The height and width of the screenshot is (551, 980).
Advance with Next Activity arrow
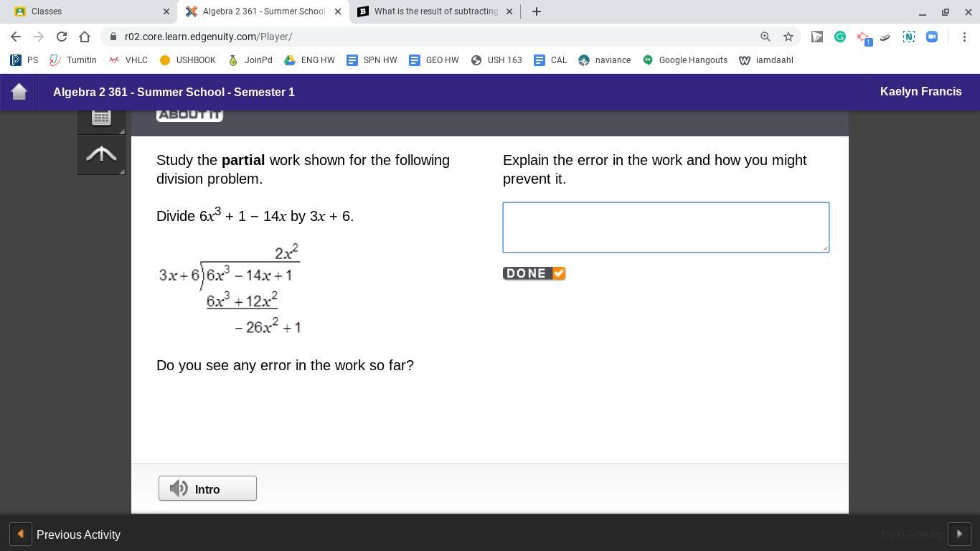pyautogui.click(x=959, y=534)
